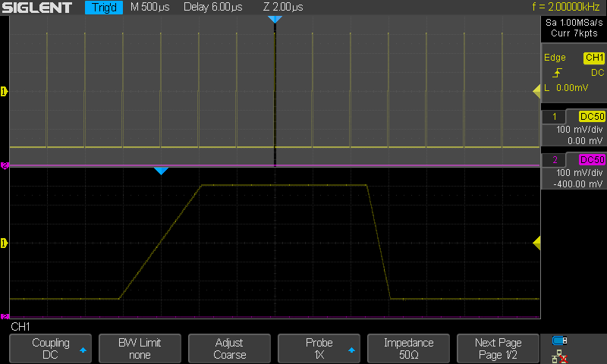Click the yellow CH1 trigger source badge
This screenshot has height=364, width=607.
pos(594,58)
